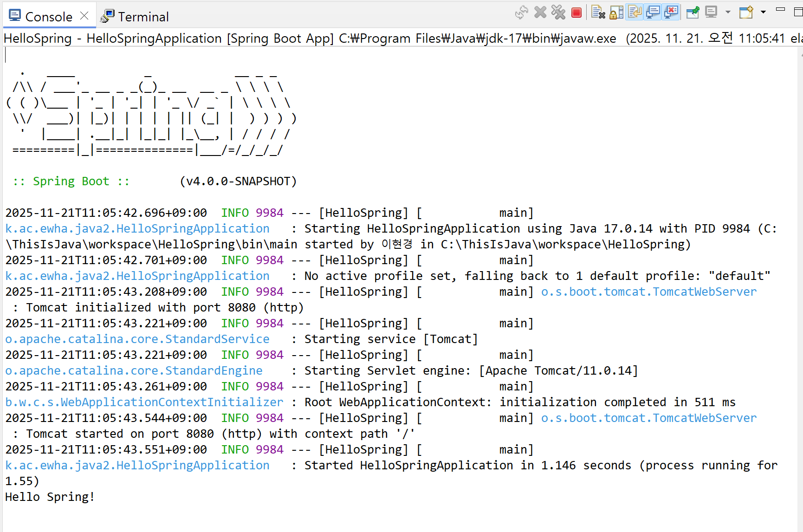Click the HelloSpringApplication class link
The height and width of the screenshot is (532, 803).
137,228
